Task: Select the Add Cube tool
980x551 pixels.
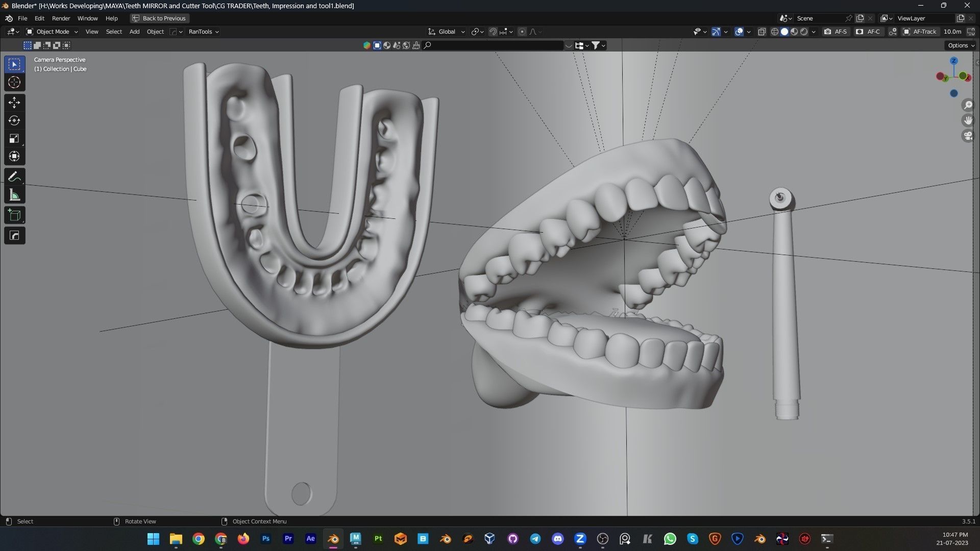Action: pos(14,215)
